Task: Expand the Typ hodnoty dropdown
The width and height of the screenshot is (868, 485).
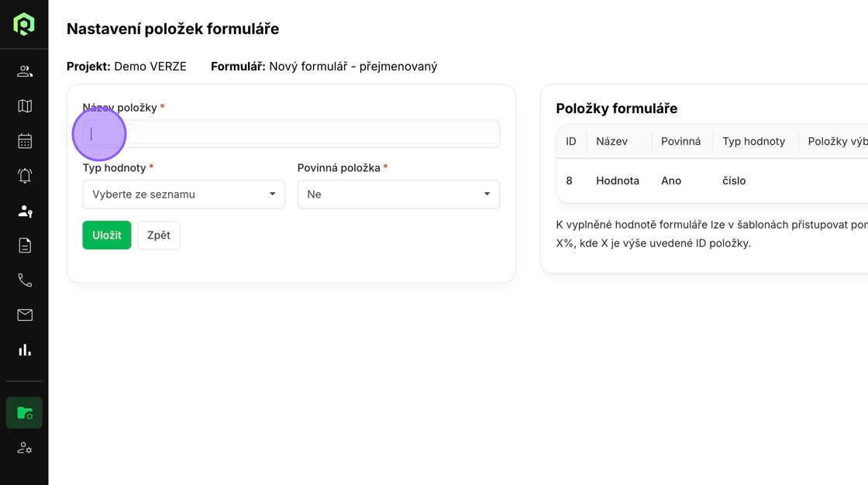Action: tap(184, 194)
